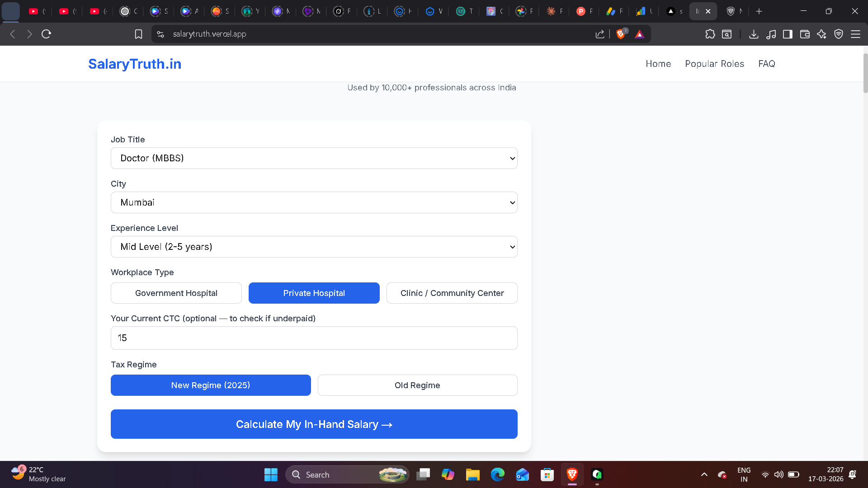Open the downloads arrow icon
Image resolution: width=868 pixels, height=488 pixels.
753,34
